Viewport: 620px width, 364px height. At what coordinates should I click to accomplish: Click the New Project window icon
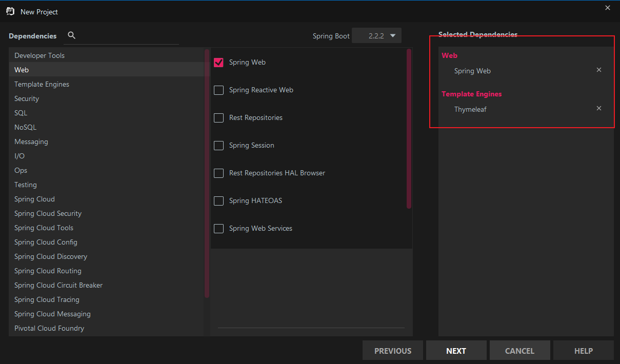pos(10,11)
